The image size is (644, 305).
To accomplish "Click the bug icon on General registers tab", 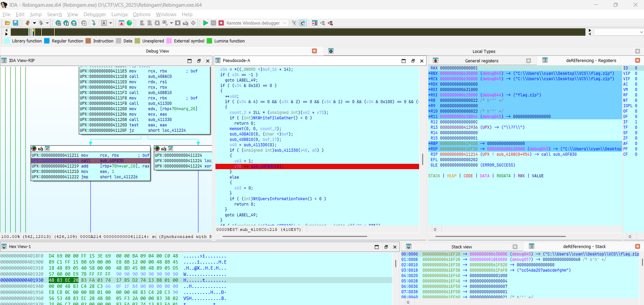I will [x=435, y=61].
